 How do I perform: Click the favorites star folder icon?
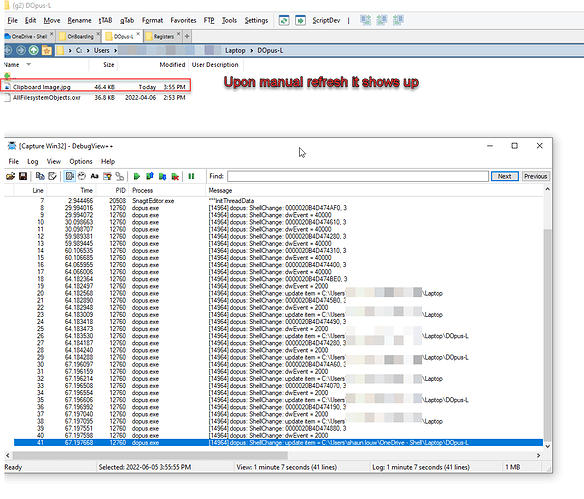(47, 50)
